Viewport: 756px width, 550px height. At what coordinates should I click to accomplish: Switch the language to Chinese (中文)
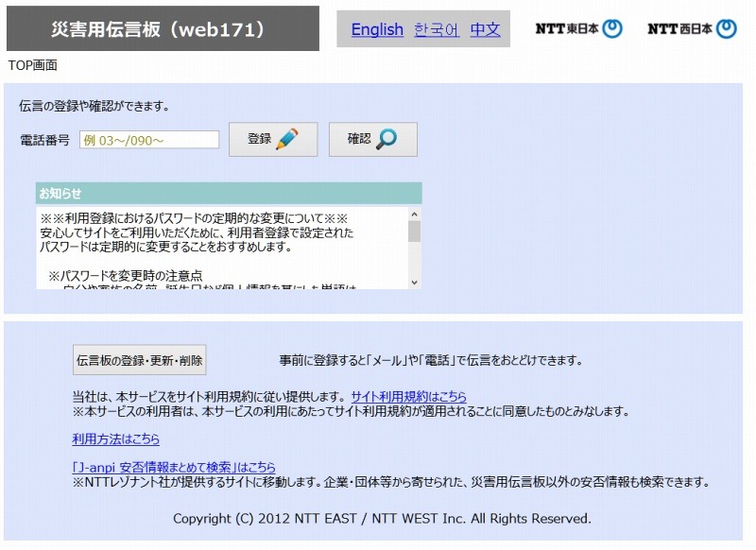[485, 29]
